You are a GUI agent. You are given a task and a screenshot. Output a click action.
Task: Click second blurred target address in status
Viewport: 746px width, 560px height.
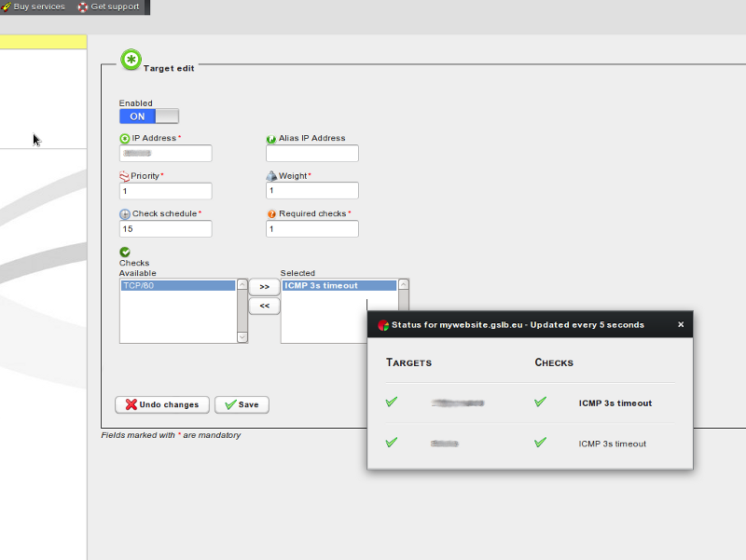[445, 444]
